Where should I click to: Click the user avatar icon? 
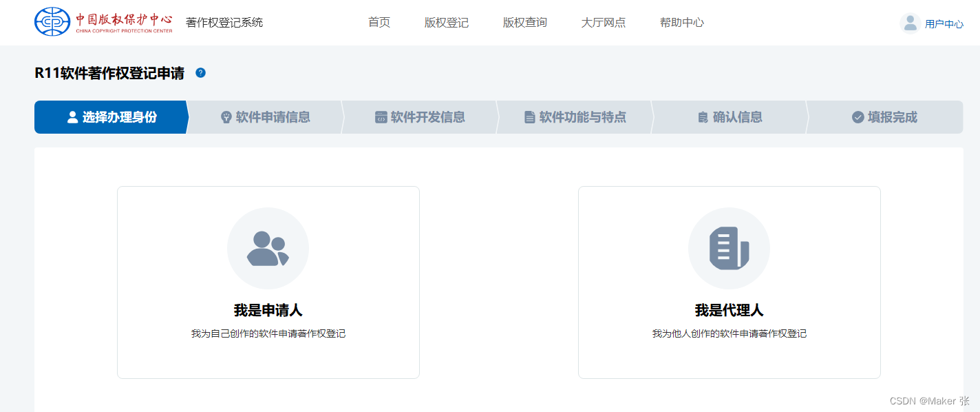point(910,23)
